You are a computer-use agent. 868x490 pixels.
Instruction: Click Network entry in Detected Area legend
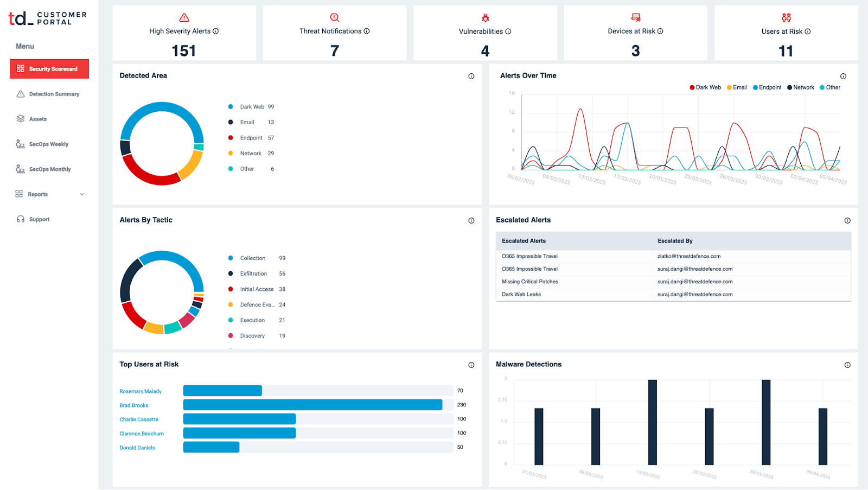pyautogui.click(x=251, y=154)
